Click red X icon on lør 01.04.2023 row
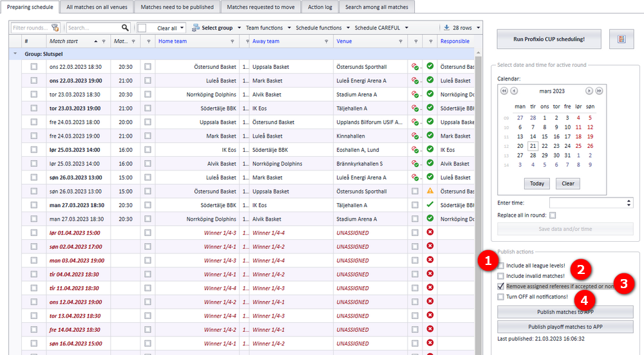The height and width of the screenshot is (355, 644). pos(430,232)
